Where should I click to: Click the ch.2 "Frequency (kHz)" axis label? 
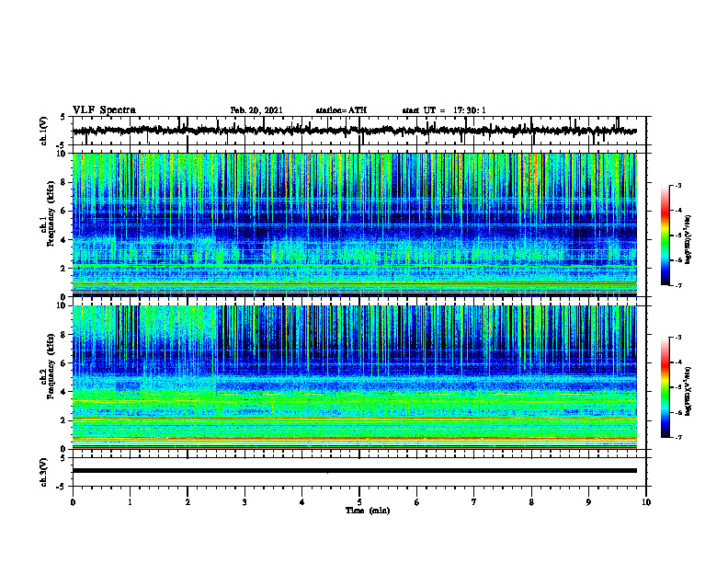coord(51,366)
